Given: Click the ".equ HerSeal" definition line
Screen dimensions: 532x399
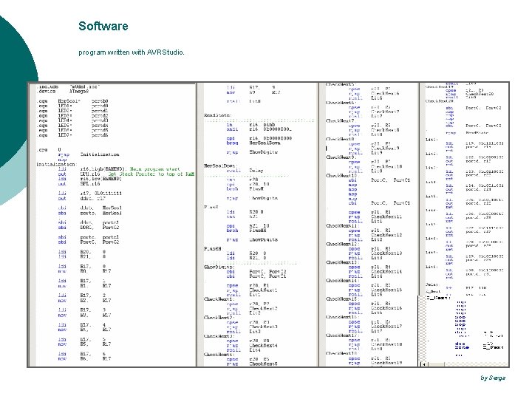Looking at the screenshot, I should pos(72,101).
